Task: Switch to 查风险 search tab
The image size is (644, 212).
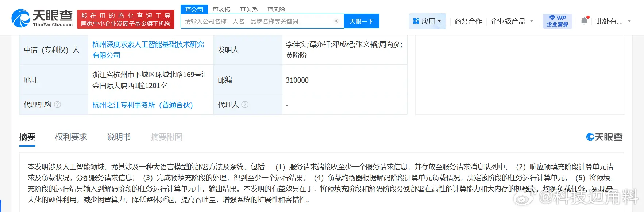Action: pyautogui.click(x=276, y=10)
